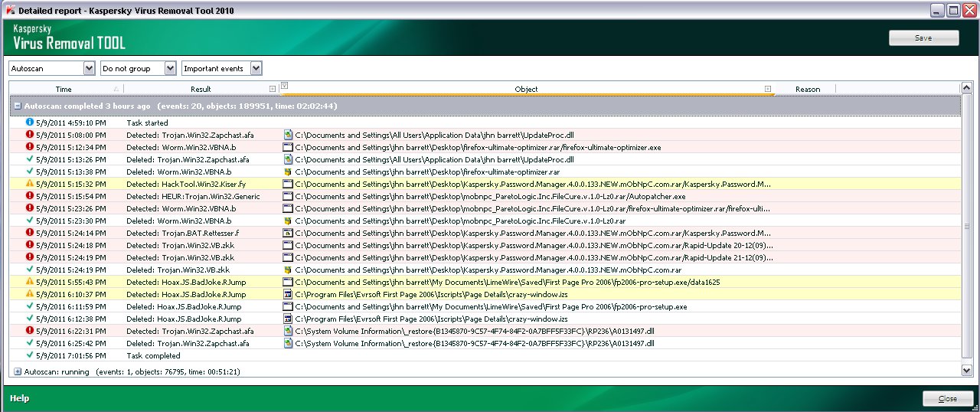Click the small box icon left of Object header
This screenshot has height=412, width=980.
coord(284,85)
